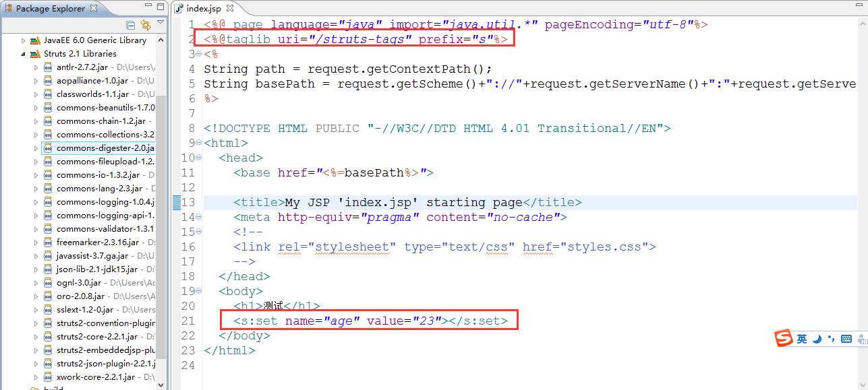The image size is (868, 390).
Task: Click the closing </html> tag line
Action: [x=230, y=350]
